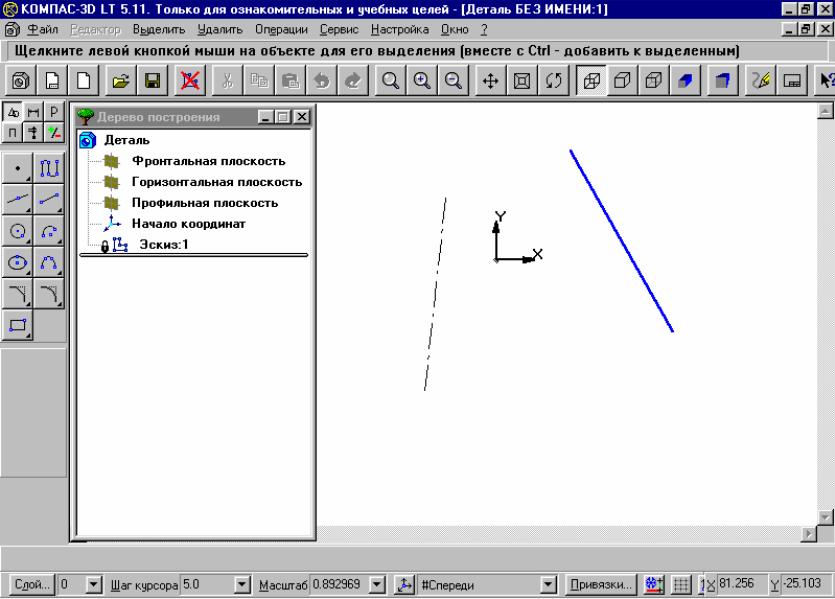Screen dimensions: 835x599
Task: Switch to Geometry panel toggle button
Action: coord(13,112)
